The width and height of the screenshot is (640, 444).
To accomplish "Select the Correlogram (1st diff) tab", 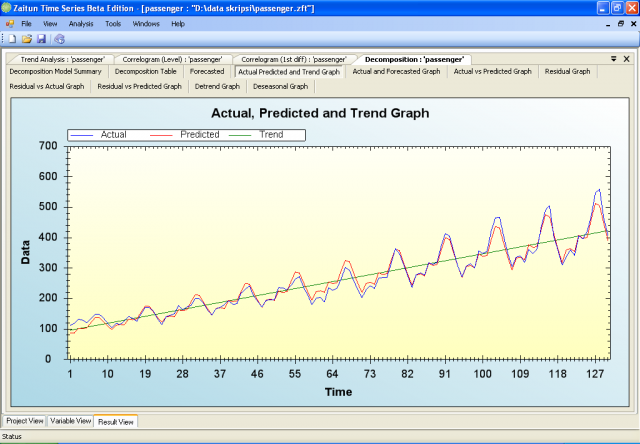I will (x=295, y=60).
